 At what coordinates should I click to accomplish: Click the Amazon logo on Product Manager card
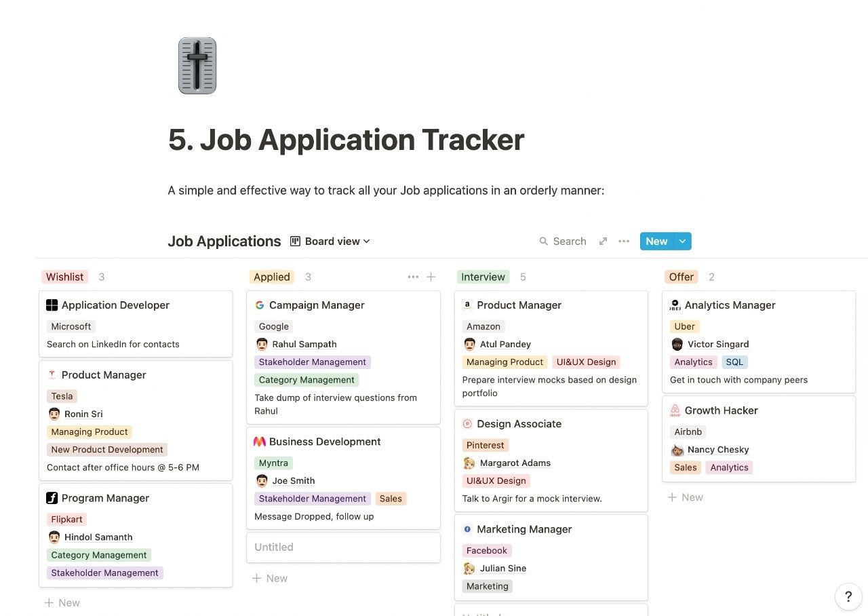pos(468,305)
